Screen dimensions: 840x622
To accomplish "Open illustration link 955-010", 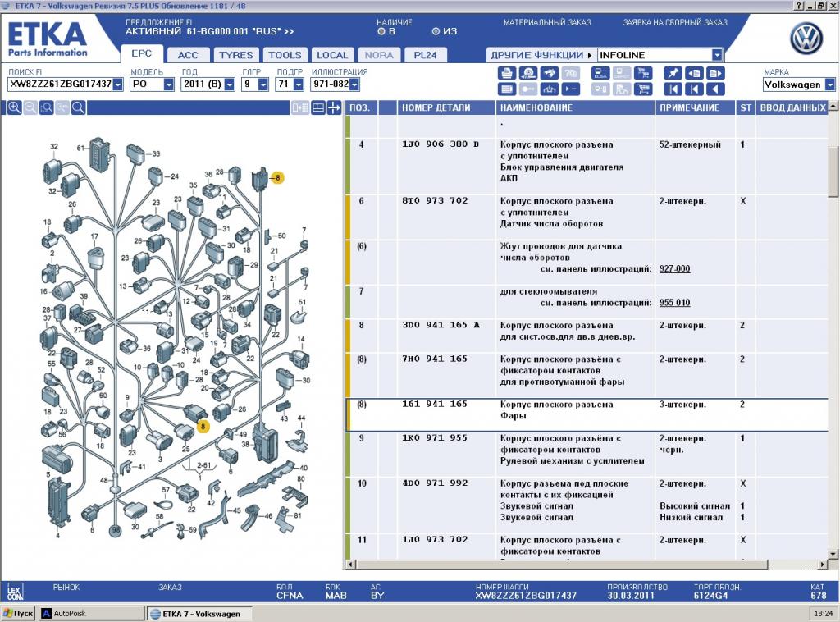I will (674, 303).
